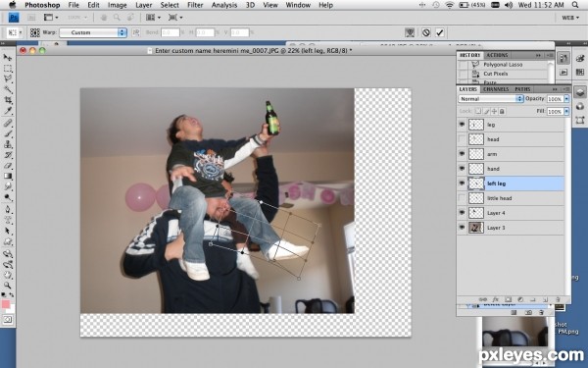The image size is (588, 368).
Task: Open the Opacity slider arrow
Action: click(566, 99)
